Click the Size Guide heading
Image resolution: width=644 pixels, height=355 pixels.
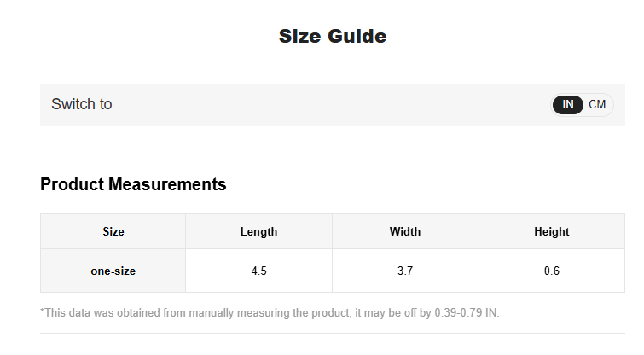(333, 36)
